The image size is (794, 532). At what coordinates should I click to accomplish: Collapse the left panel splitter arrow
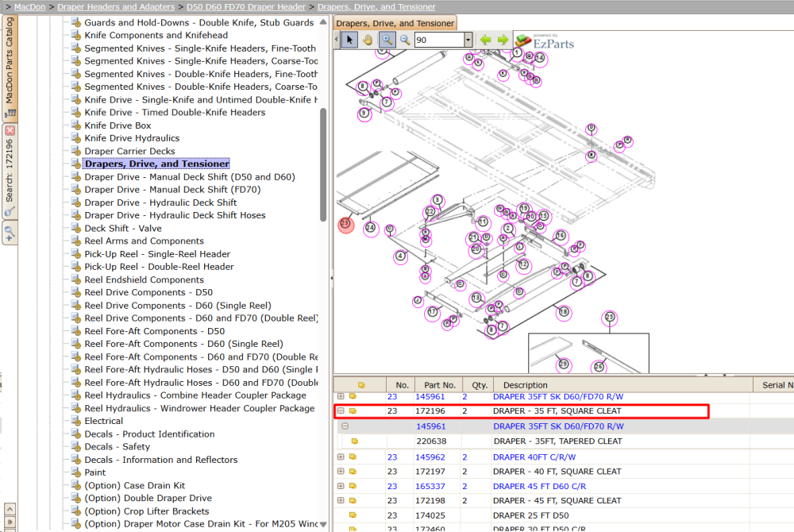pos(332,278)
